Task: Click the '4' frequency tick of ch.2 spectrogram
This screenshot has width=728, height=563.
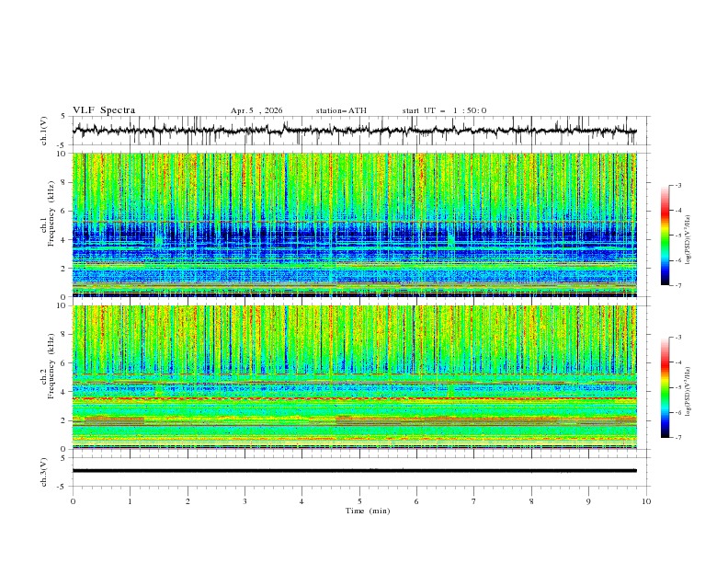Action: tap(65, 392)
